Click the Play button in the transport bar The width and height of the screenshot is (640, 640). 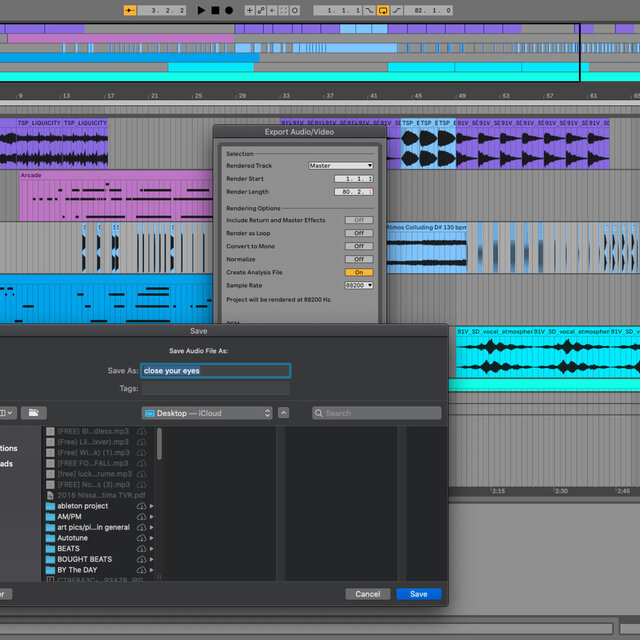pos(201,10)
